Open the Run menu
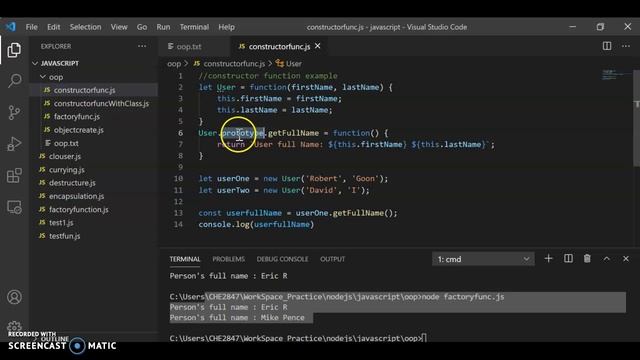640x360 pixels. coord(163,27)
